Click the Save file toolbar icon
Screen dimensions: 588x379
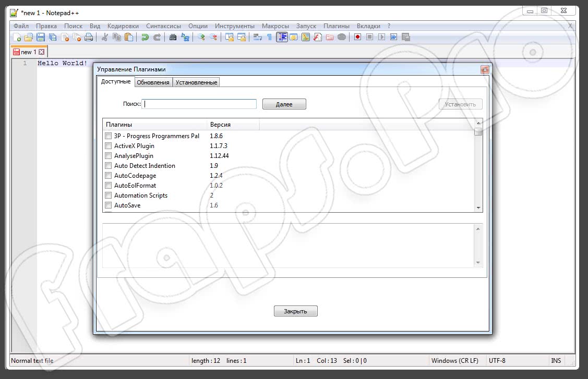(40, 37)
